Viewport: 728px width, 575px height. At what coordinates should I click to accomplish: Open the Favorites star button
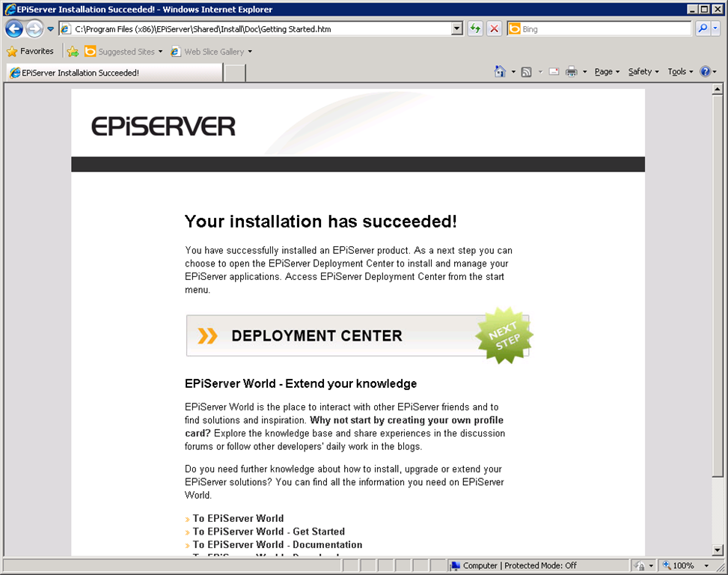pyautogui.click(x=31, y=51)
